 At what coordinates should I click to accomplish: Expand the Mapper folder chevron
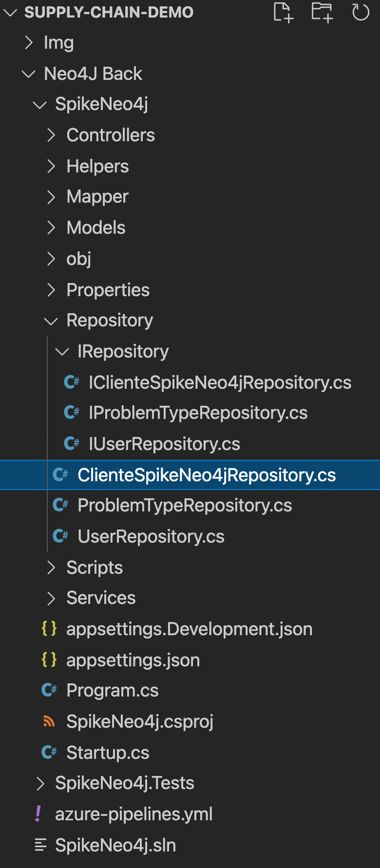51,197
